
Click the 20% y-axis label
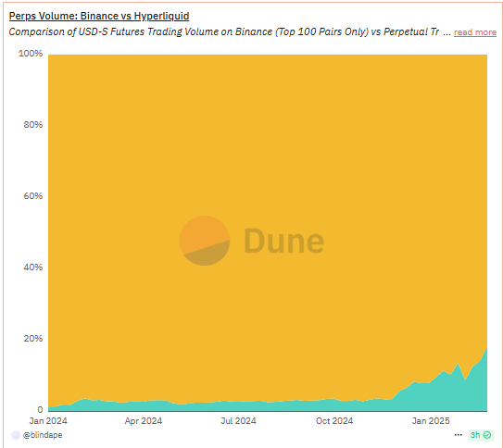33,339
